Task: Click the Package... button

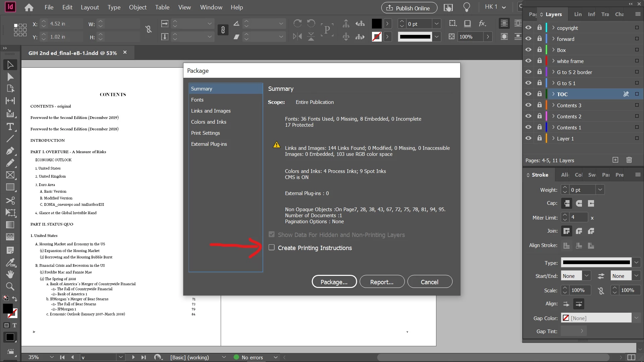Action: pos(334,282)
